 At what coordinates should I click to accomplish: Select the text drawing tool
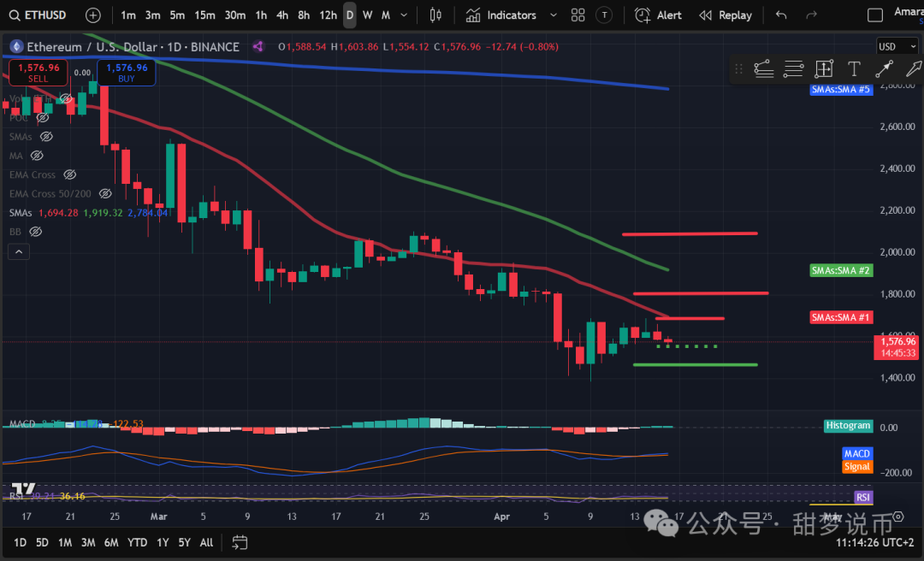point(854,69)
